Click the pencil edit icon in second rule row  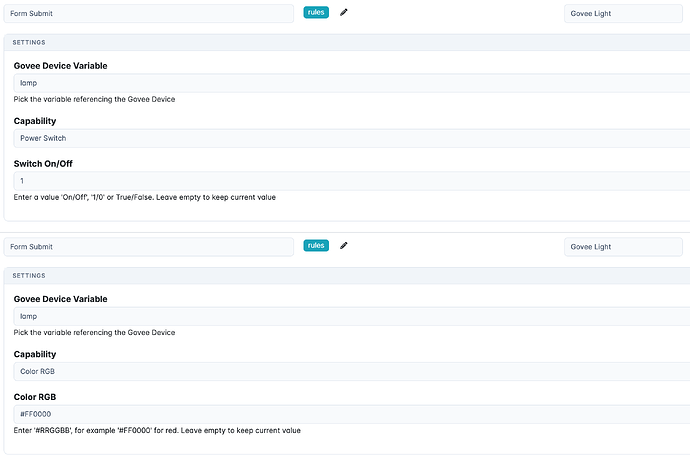(x=344, y=246)
